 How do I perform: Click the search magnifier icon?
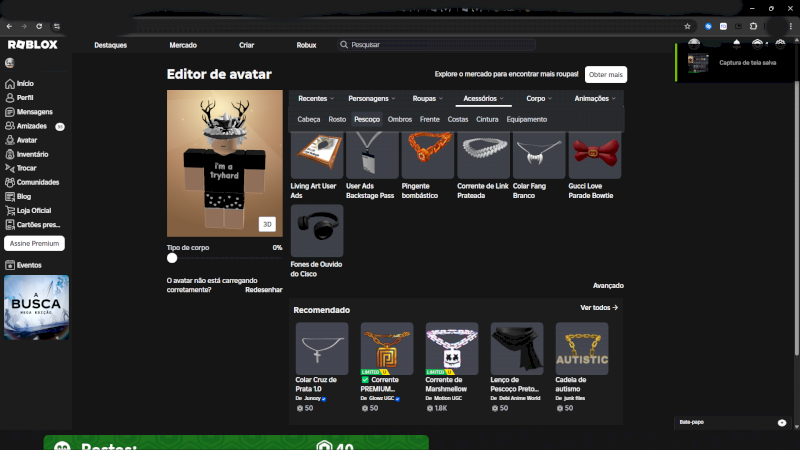coord(344,45)
